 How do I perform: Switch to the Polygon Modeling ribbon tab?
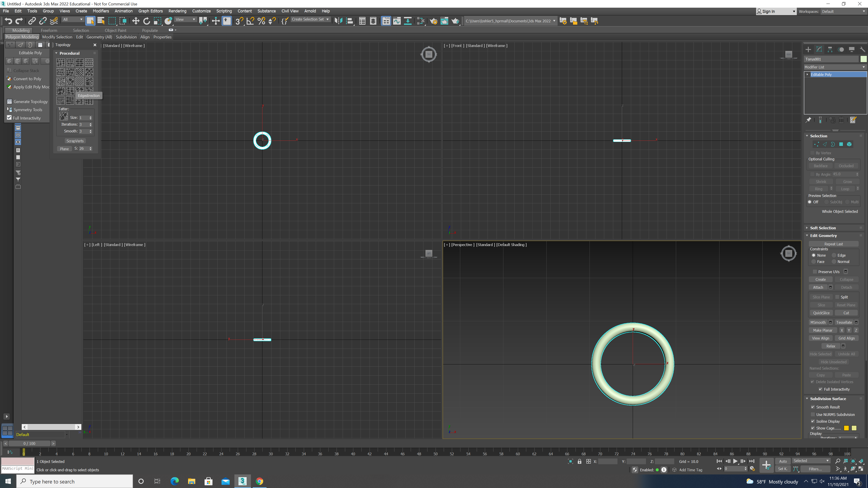click(22, 37)
